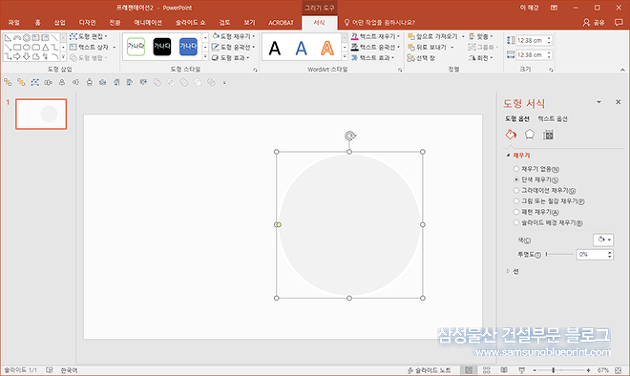The width and height of the screenshot is (630, 376).
Task: Click 앞으로 가져오기 bring forward button
Action: point(432,37)
